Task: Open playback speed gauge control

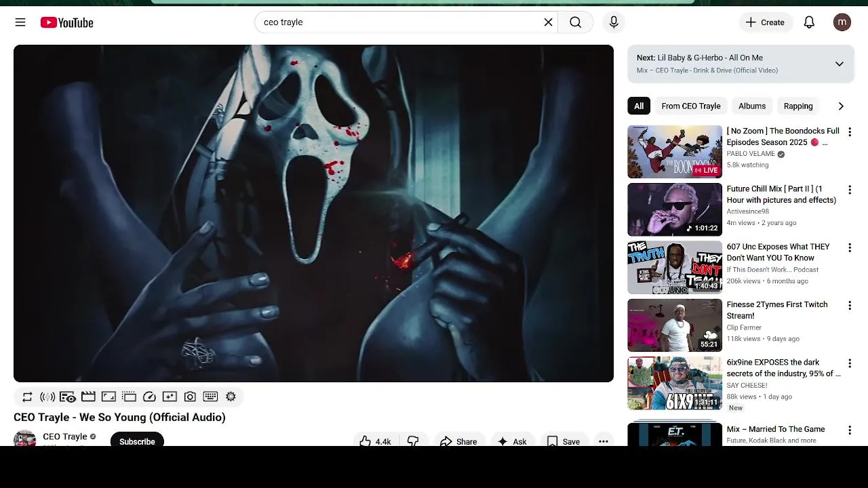Action: coord(149,396)
